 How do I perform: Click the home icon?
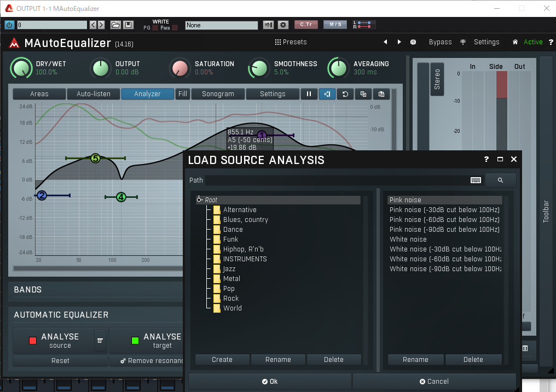click(x=515, y=42)
